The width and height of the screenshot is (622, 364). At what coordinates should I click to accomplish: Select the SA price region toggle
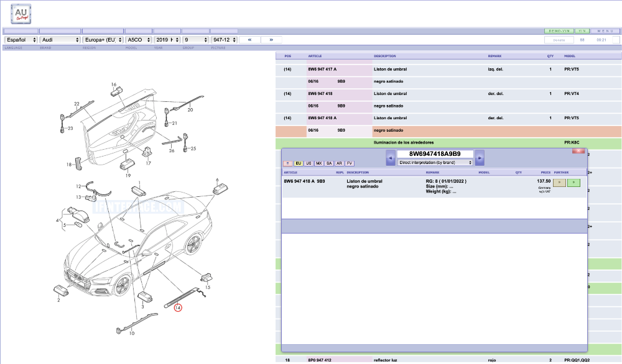pyautogui.click(x=329, y=163)
